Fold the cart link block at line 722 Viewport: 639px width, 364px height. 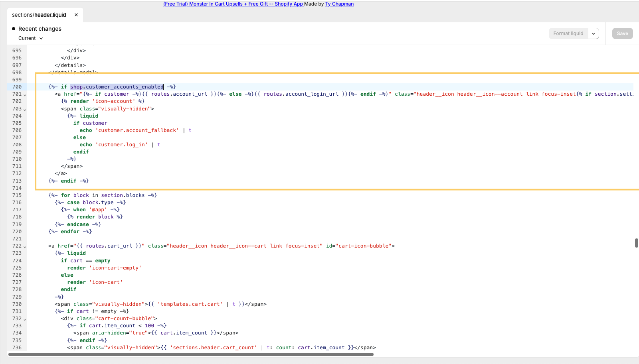click(x=25, y=247)
